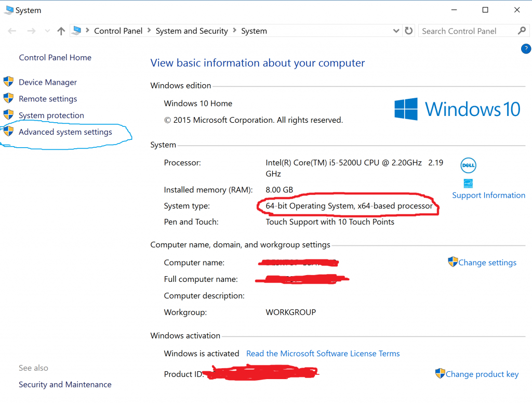Open Security and Maintenance link

(65, 384)
